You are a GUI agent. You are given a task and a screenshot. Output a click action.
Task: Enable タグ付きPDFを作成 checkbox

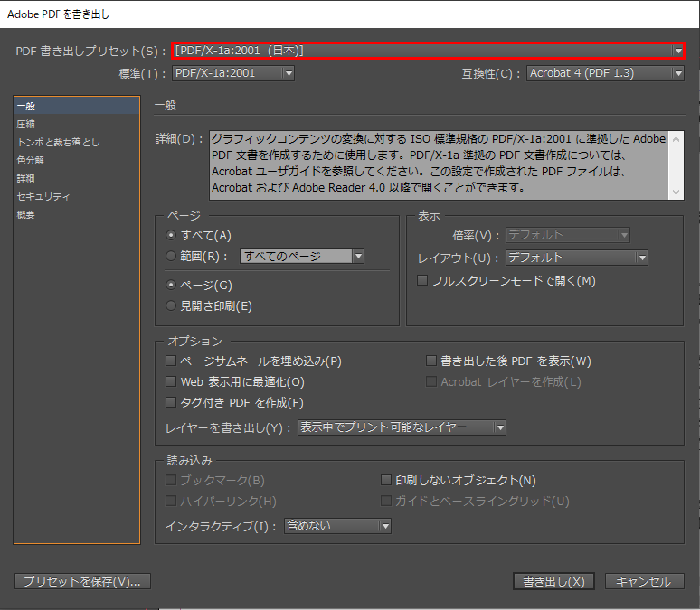tap(171, 402)
